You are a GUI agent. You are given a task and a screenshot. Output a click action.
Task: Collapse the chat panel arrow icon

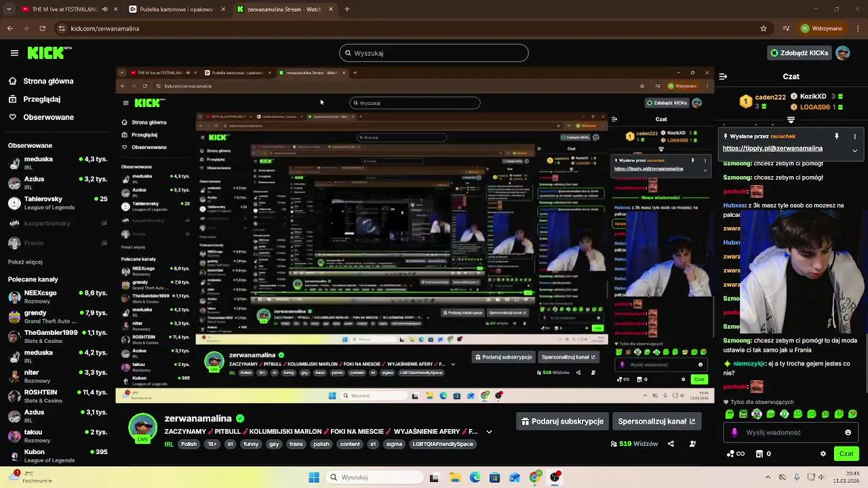click(723, 77)
